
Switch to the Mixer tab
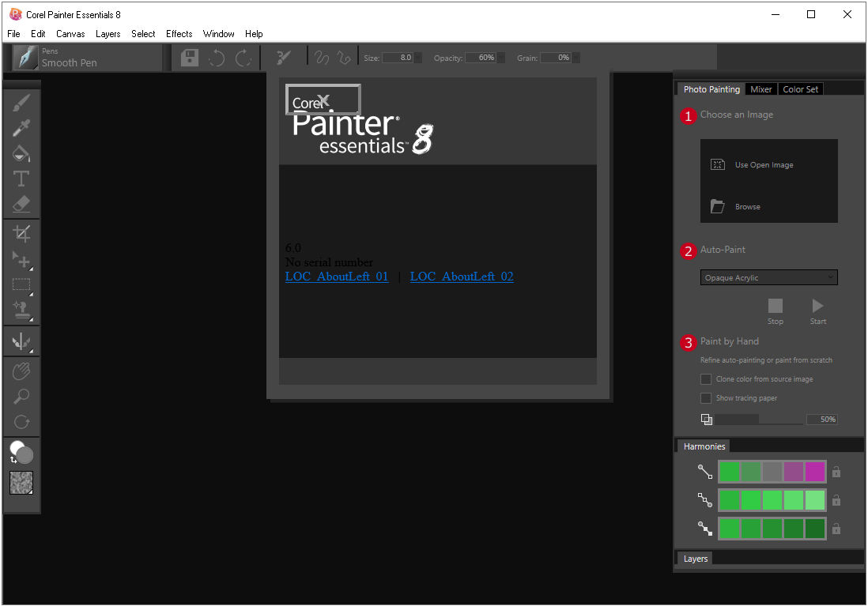(x=761, y=89)
